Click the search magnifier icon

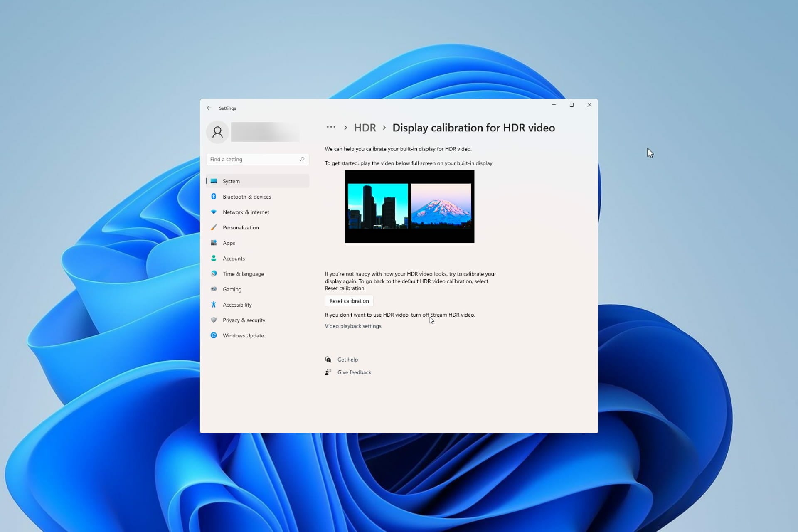tap(303, 159)
